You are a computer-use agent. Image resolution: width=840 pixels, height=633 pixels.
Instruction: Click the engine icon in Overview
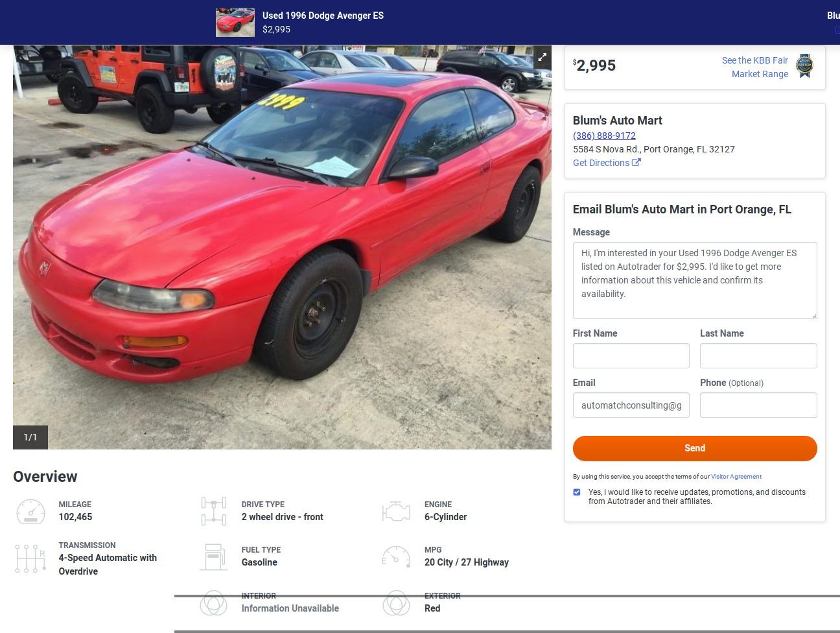(x=396, y=511)
